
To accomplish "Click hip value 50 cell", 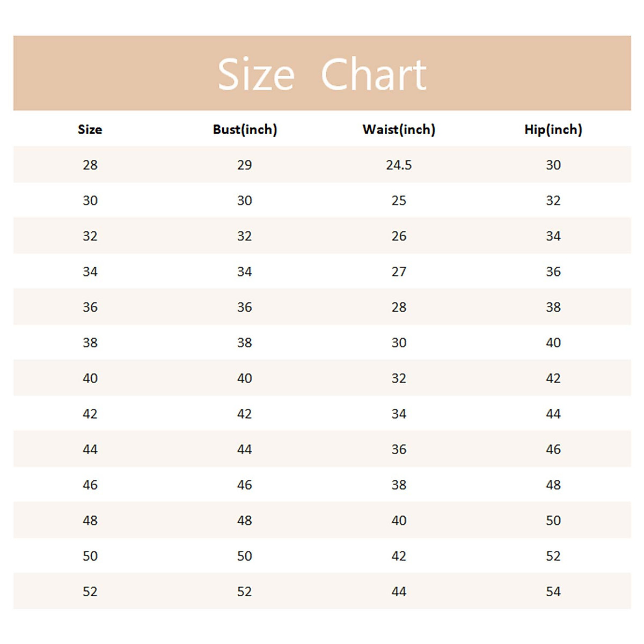I will coord(553,521).
